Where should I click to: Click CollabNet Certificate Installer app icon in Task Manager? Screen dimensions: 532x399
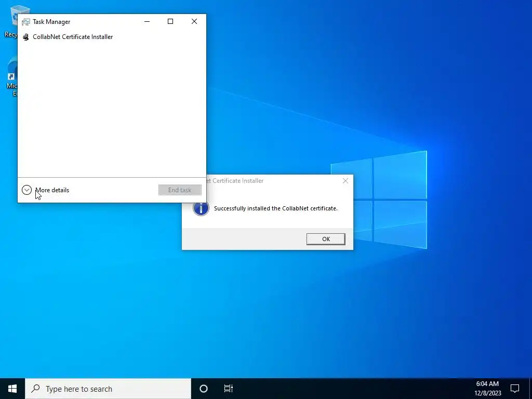[x=26, y=37]
